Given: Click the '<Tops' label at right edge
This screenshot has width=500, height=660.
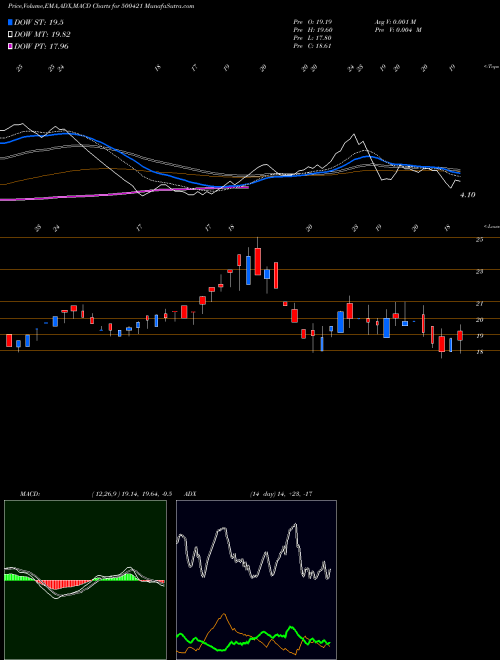Looking at the screenshot, I should click(x=491, y=67).
